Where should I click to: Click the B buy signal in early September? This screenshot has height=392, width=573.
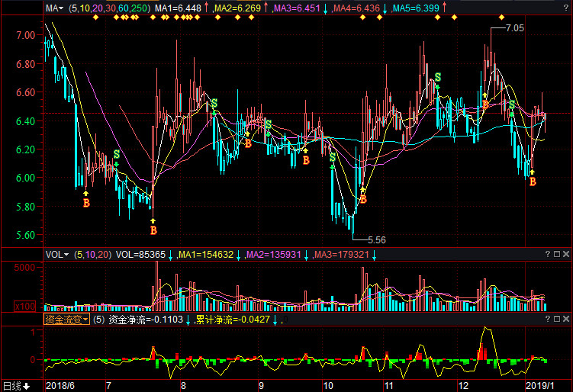[248, 143]
